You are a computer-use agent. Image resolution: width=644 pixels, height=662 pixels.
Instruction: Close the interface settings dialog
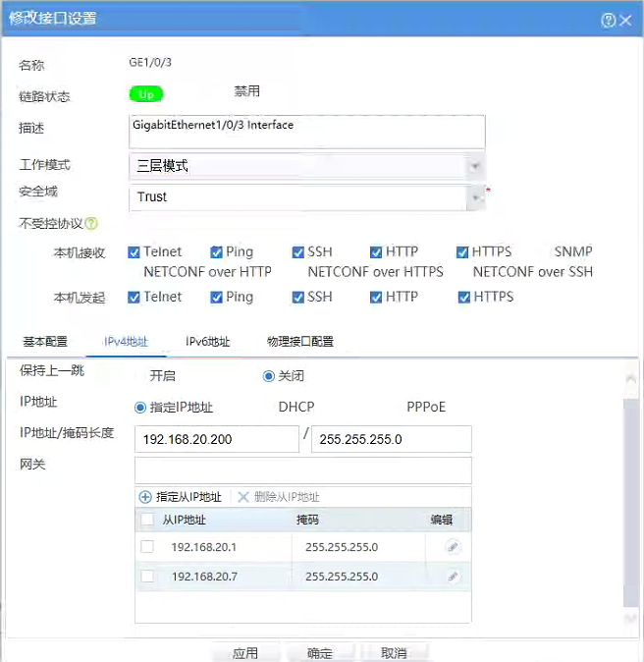(625, 20)
